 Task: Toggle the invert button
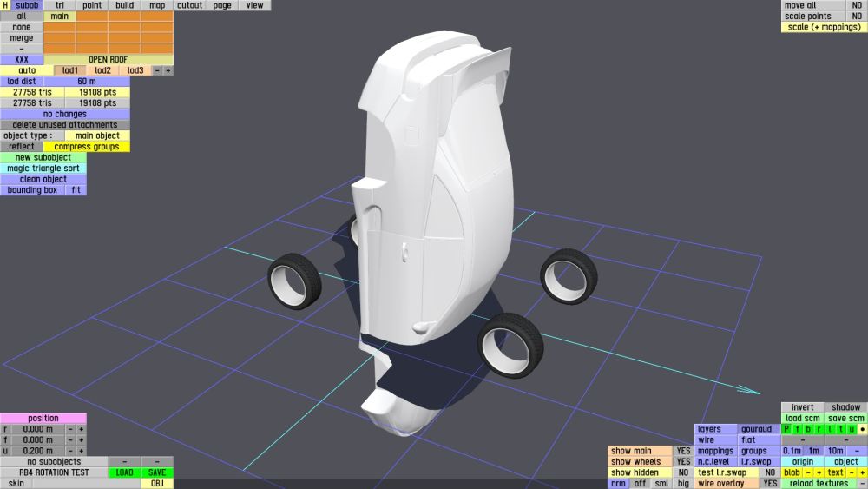tap(803, 407)
